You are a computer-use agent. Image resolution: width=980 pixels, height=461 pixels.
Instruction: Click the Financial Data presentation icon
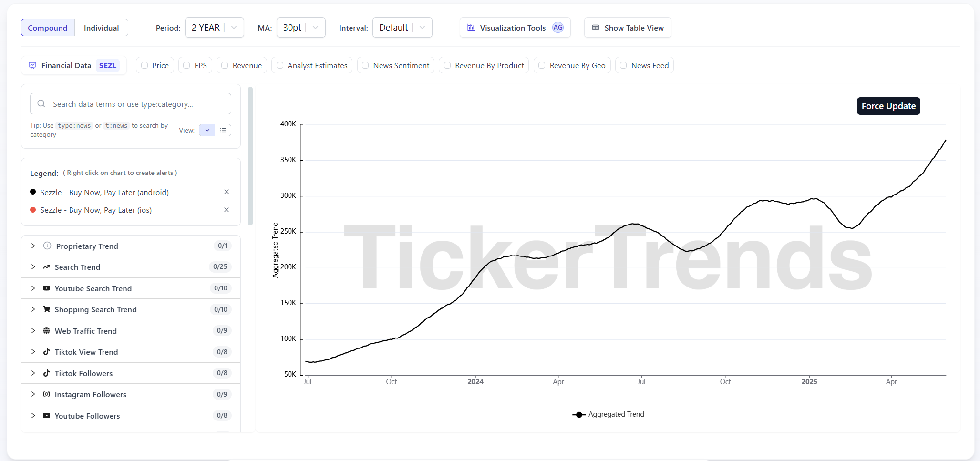click(32, 65)
